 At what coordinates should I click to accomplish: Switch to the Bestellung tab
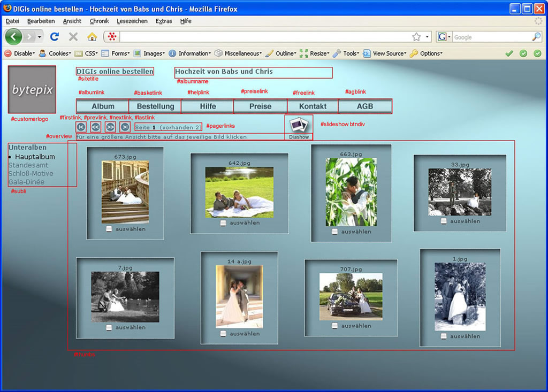pyautogui.click(x=155, y=106)
